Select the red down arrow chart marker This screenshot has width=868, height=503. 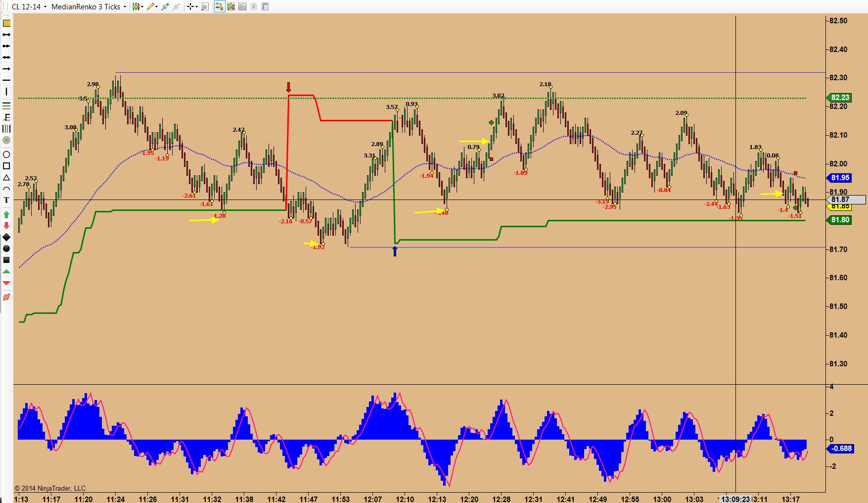[x=289, y=88]
